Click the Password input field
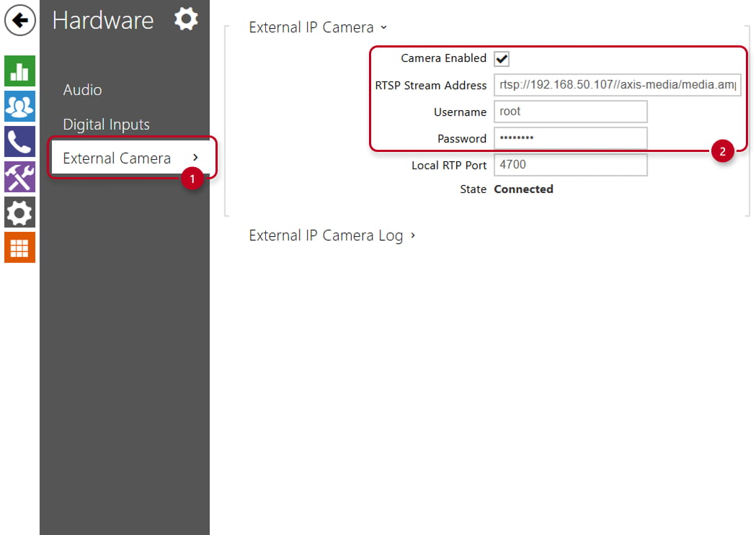 pos(570,138)
